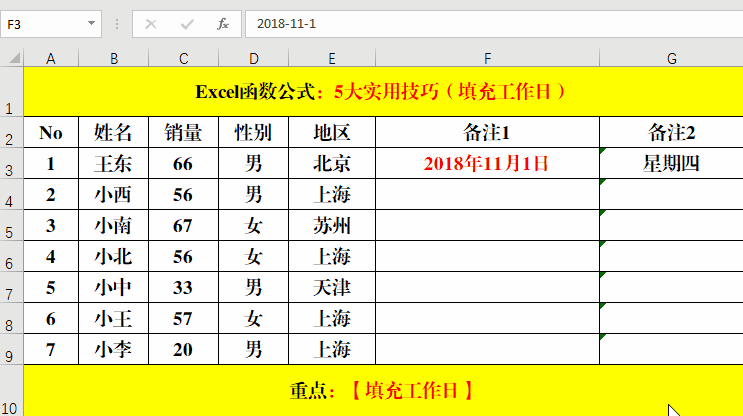743x416 pixels.
Task: Select the name cell '王东'
Action: click(114, 163)
